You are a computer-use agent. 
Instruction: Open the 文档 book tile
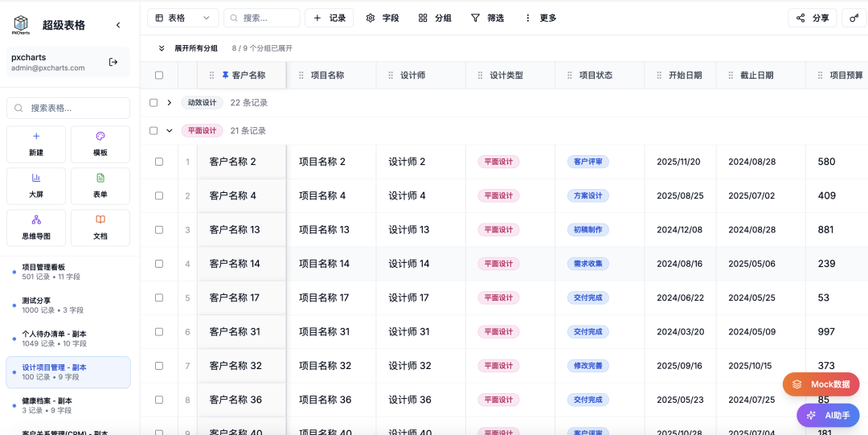coord(100,228)
